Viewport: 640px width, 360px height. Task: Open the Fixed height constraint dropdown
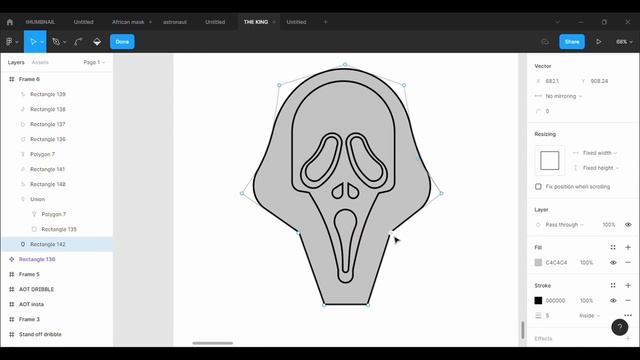600,168
